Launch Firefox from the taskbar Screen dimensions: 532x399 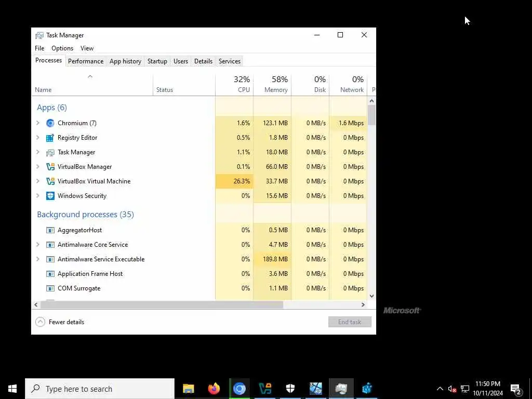pos(214,389)
